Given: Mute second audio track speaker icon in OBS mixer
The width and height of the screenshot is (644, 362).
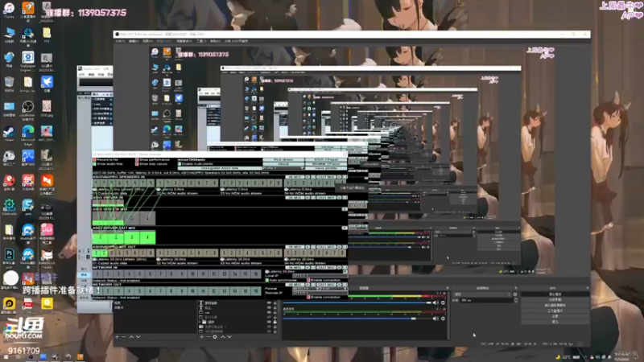Looking at the screenshot, I should click(436, 318).
